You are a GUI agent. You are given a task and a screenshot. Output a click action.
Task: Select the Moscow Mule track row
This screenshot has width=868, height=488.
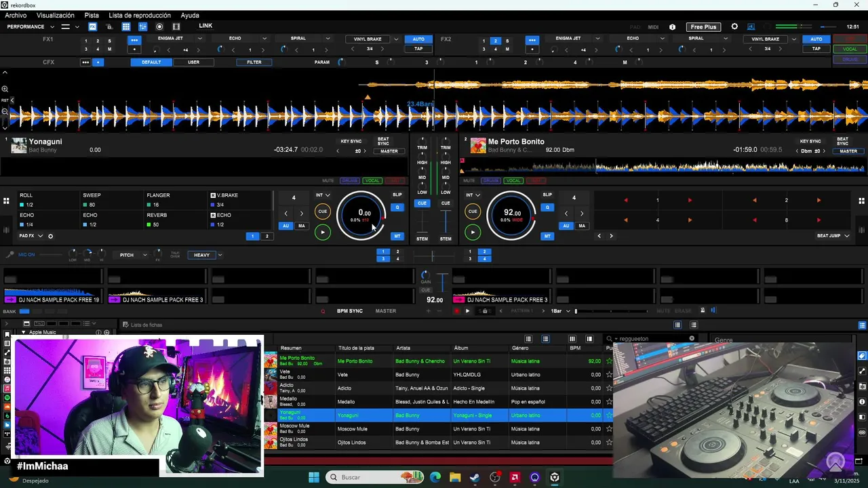[439, 429]
